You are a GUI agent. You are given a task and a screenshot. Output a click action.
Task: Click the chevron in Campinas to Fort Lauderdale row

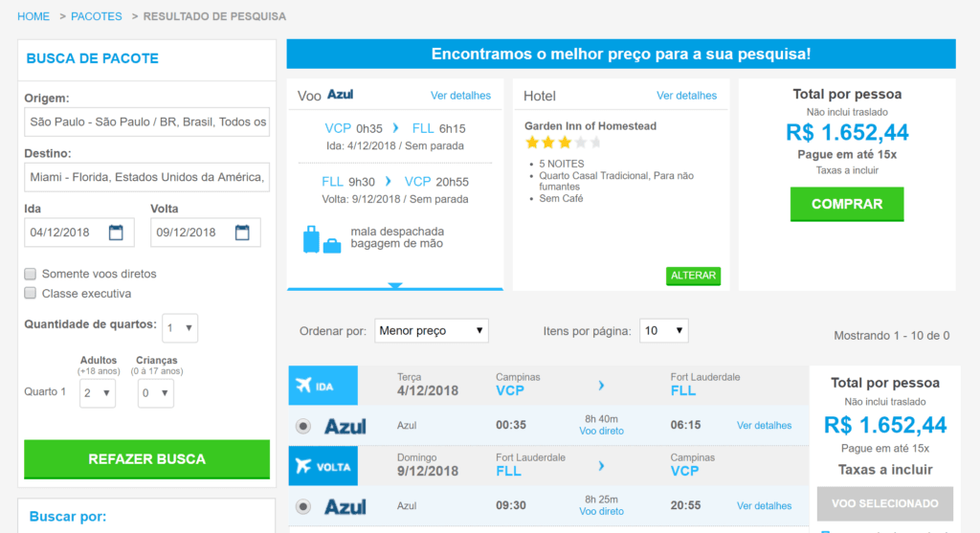[x=601, y=385]
